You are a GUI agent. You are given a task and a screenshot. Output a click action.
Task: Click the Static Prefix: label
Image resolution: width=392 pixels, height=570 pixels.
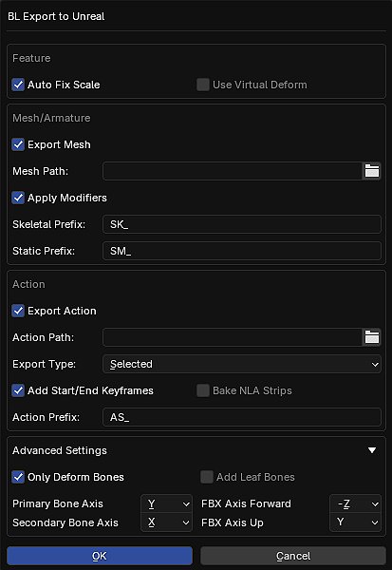[x=44, y=251]
